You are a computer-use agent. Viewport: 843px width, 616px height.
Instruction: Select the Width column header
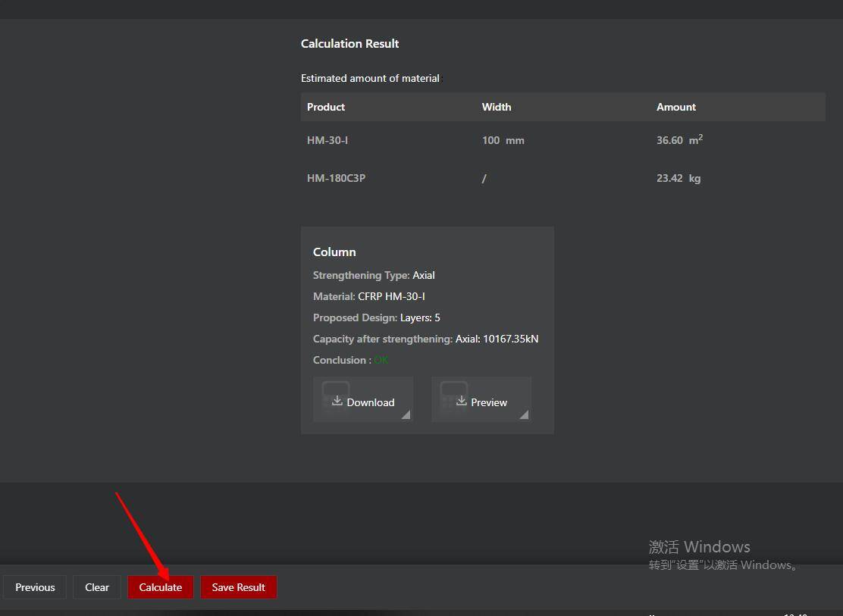[497, 107]
